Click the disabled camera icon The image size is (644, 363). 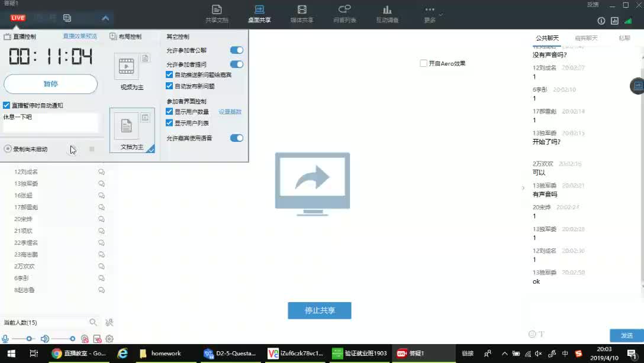coord(85,339)
